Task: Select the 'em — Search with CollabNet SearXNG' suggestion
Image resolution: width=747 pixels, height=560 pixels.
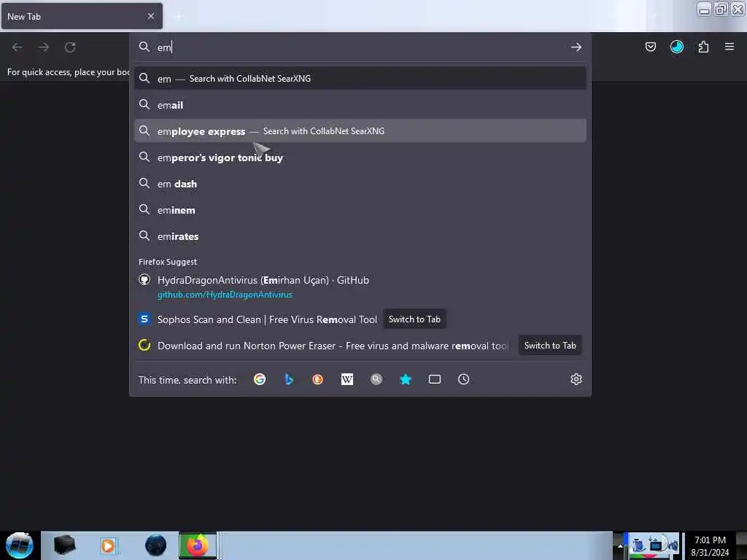Action: [x=360, y=78]
